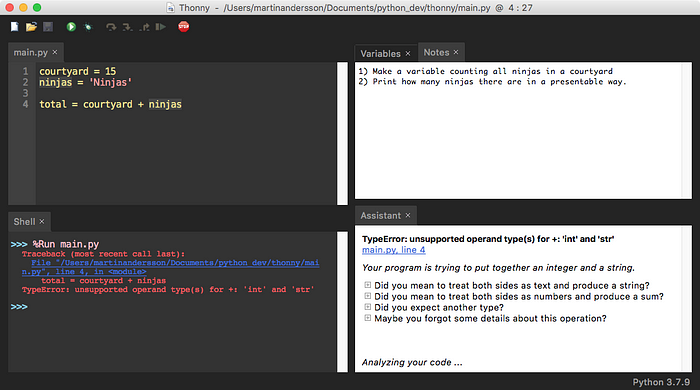Screen dimensions: 700x390
Task: Click the Step into debugger icon
Action: (128, 27)
